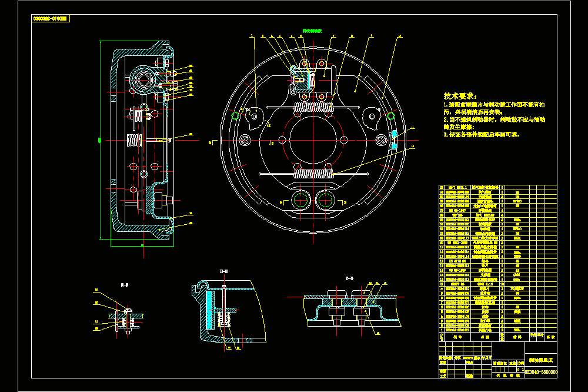This screenshot has width=588, height=392.
Task: Click the coil spring in the side section view
Action: coord(134,140)
